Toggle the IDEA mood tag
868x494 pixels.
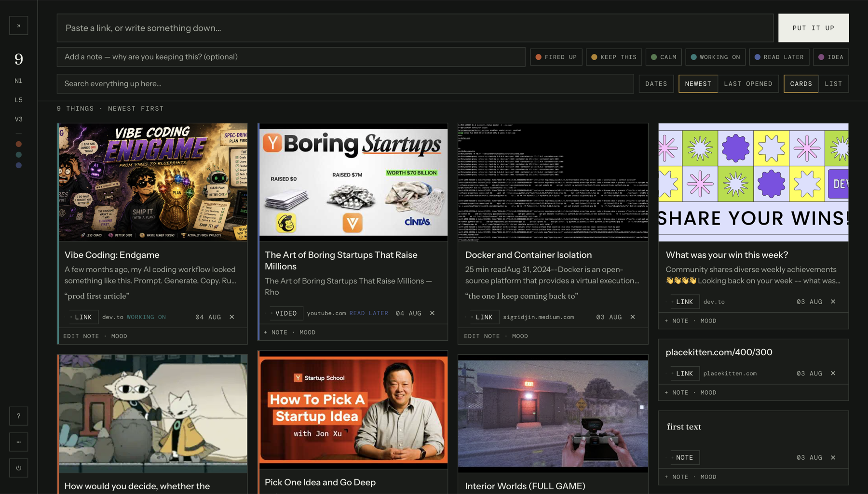click(x=831, y=57)
